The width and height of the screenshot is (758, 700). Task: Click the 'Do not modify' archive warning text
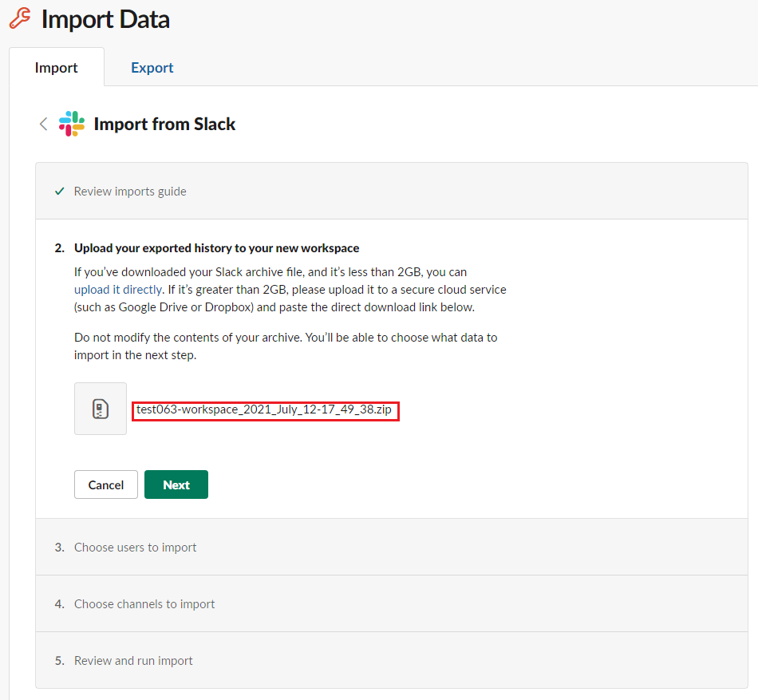point(286,346)
